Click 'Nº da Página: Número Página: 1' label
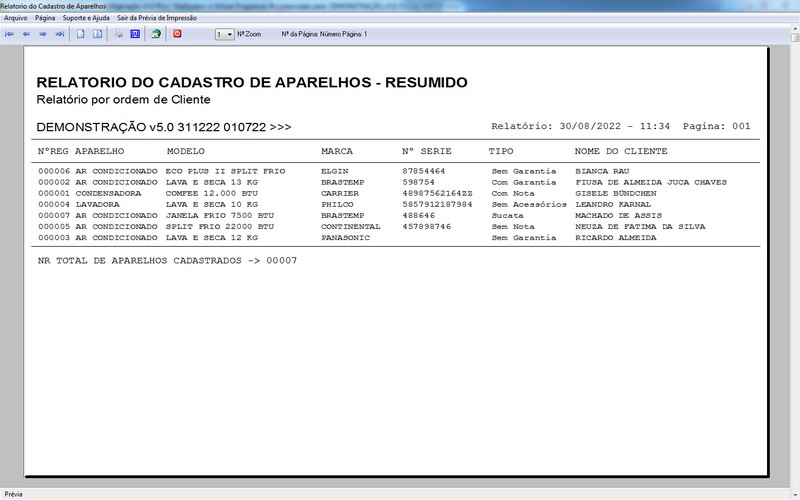 point(324,34)
